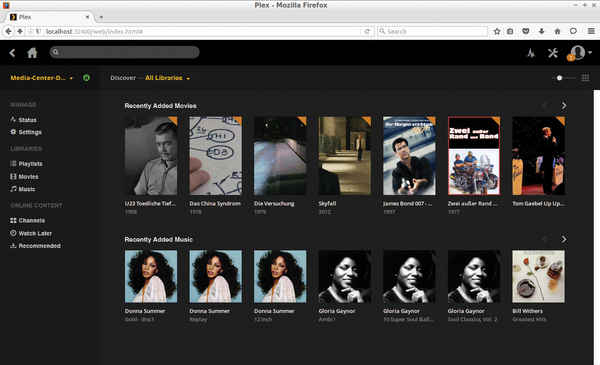Open Plex settings tools icon
The height and width of the screenshot is (365, 600).
(553, 53)
